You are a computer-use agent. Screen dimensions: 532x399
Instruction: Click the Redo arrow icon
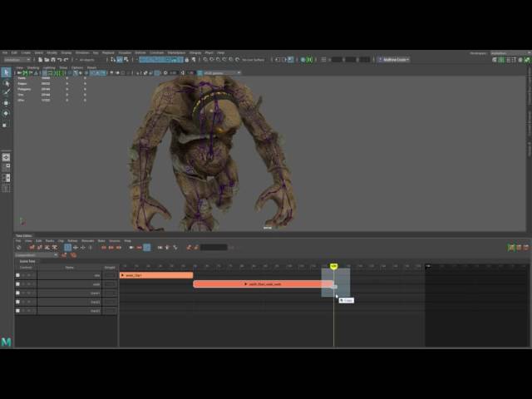(x=66, y=60)
